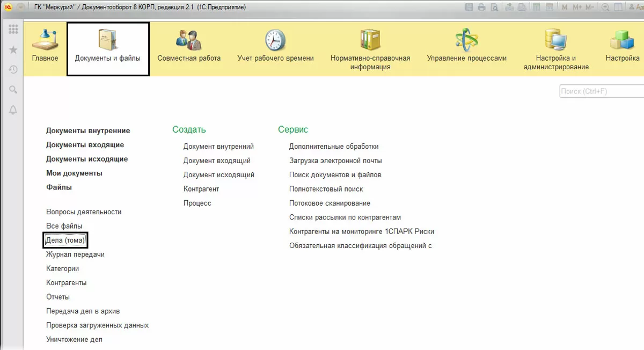This screenshot has height=350, width=644.
Task: Open Загрузка электронной почты
Action: coord(335,161)
